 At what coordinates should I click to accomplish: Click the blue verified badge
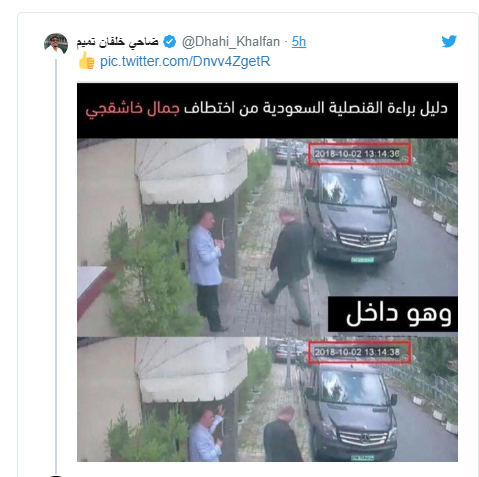[170, 42]
